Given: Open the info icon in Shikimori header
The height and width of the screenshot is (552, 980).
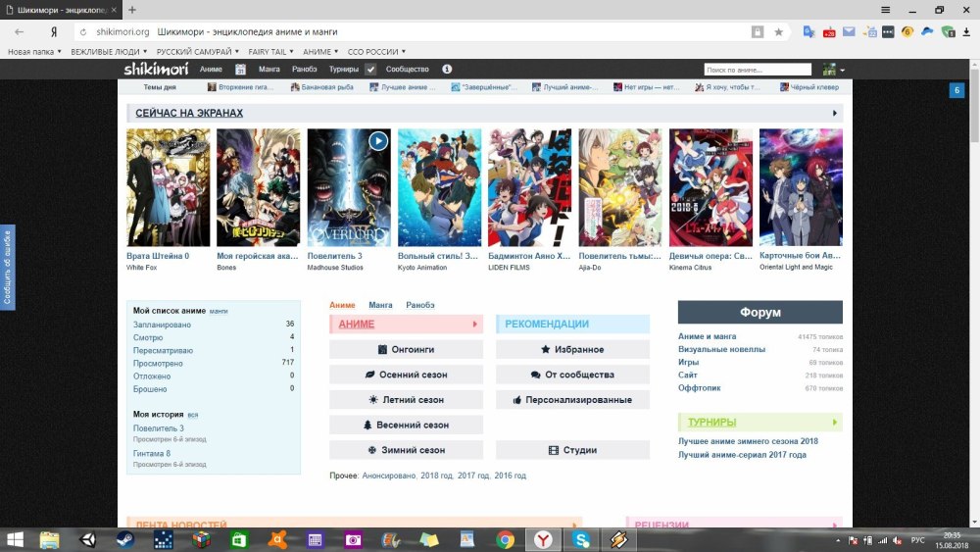Looking at the screenshot, I should click(x=447, y=70).
